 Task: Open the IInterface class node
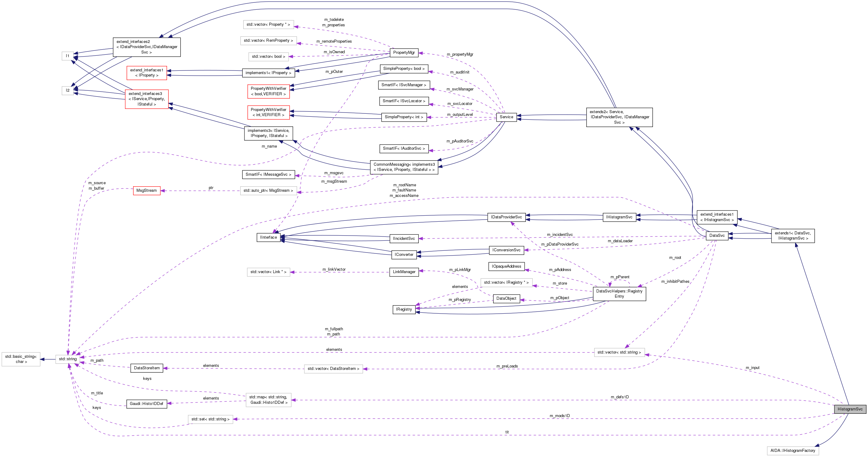pos(269,237)
